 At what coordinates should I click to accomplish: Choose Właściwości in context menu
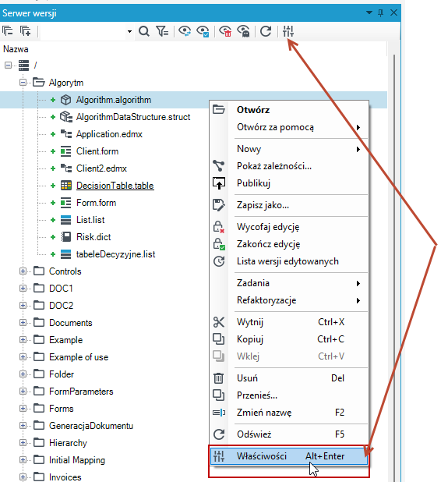pyautogui.click(x=288, y=456)
